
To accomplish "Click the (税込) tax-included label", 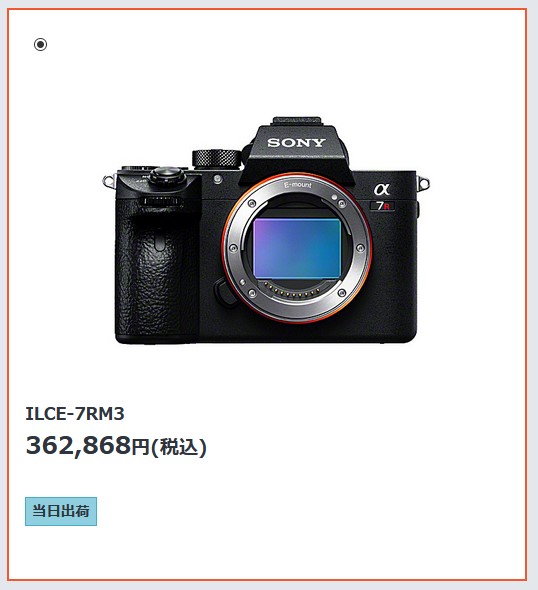I will point(179,447).
